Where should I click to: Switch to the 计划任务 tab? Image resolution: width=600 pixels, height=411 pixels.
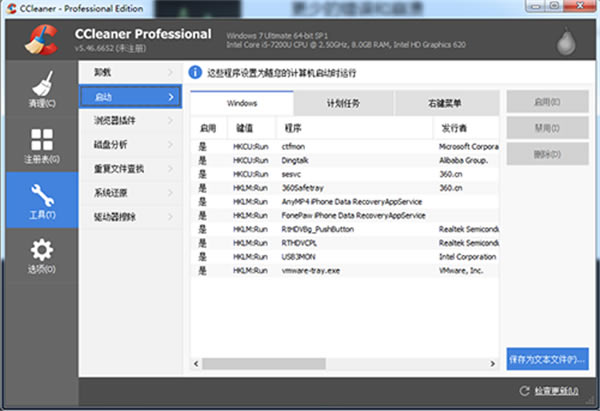[x=344, y=103]
